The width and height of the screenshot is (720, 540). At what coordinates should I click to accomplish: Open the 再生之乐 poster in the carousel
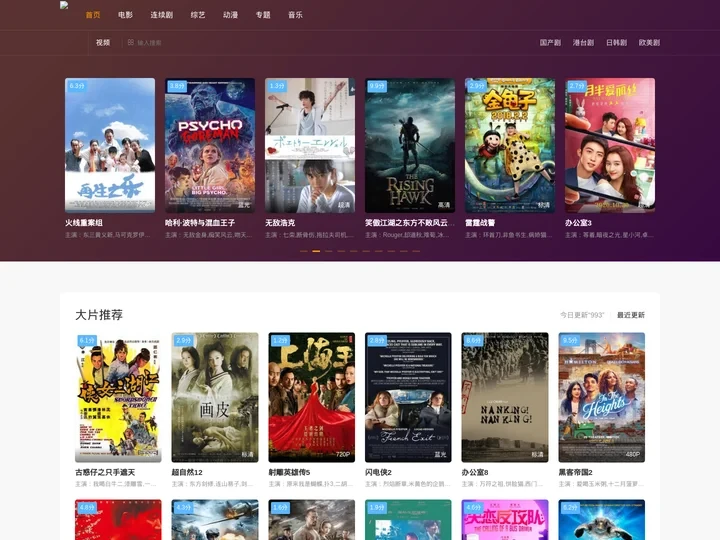pyautogui.click(x=110, y=145)
